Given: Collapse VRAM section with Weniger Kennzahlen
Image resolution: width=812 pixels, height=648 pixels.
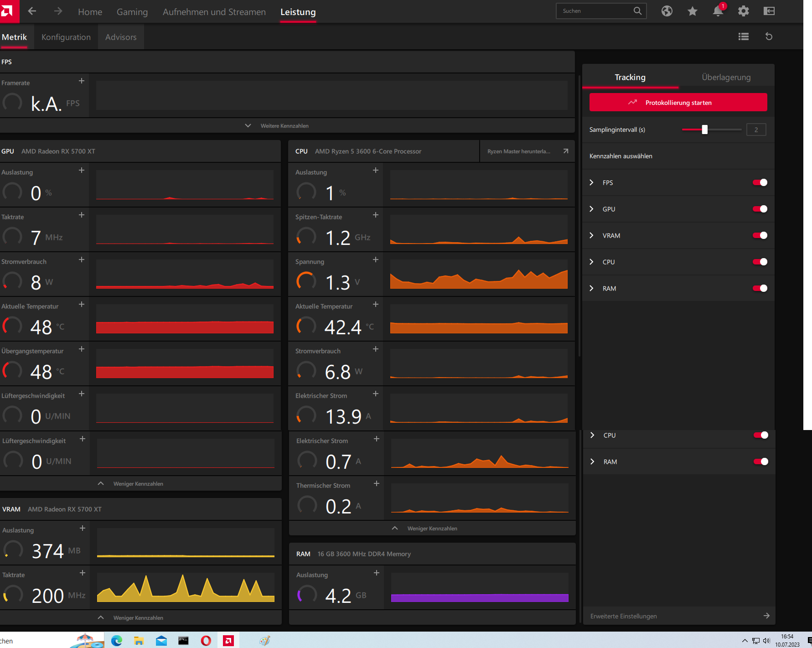Looking at the screenshot, I should (131, 618).
